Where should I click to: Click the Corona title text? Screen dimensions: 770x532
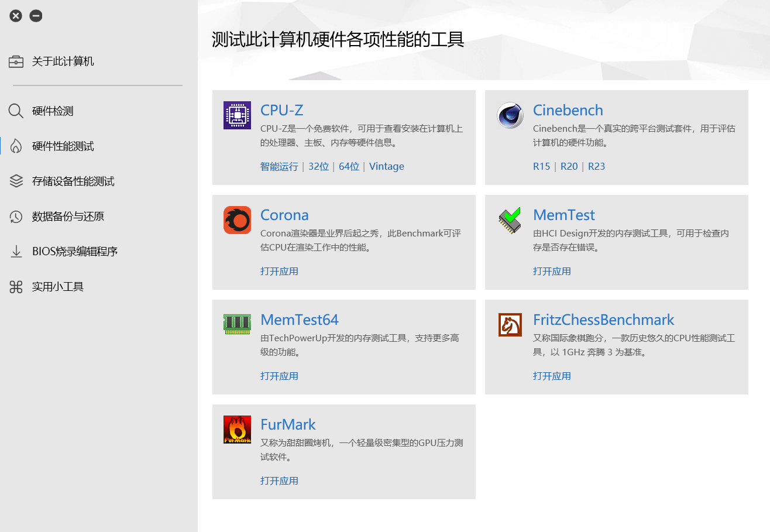coord(284,215)
